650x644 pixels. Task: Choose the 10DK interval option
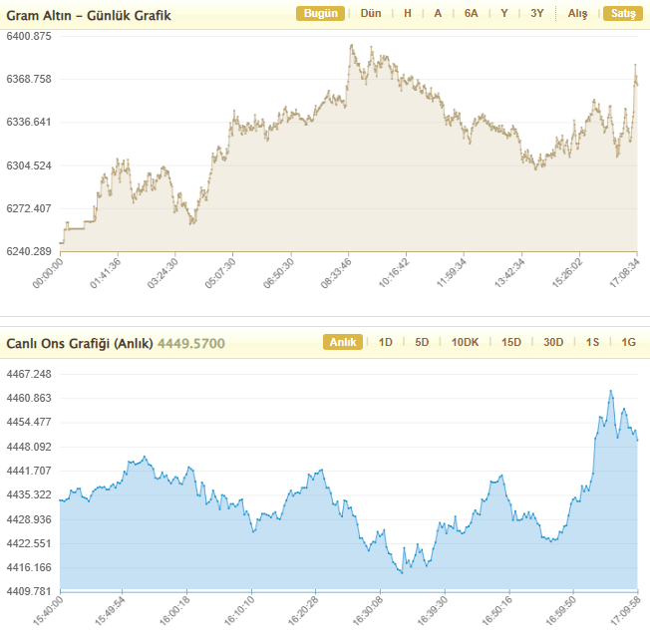[465, 343]
